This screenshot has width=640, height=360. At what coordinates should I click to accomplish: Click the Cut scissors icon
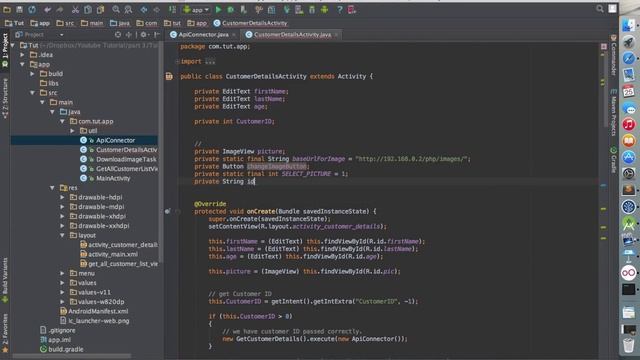click(76, 9)
